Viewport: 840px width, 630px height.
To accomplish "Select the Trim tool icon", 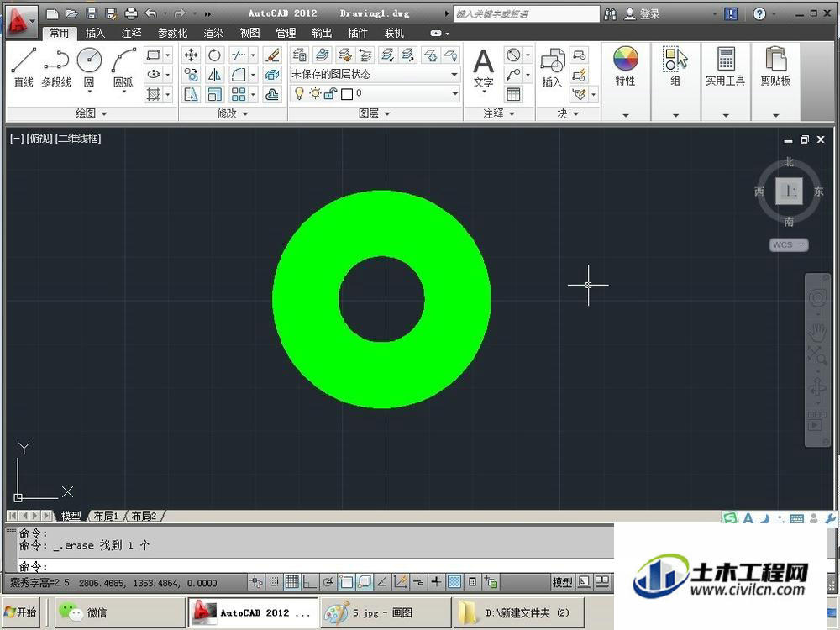I will 239,55.
